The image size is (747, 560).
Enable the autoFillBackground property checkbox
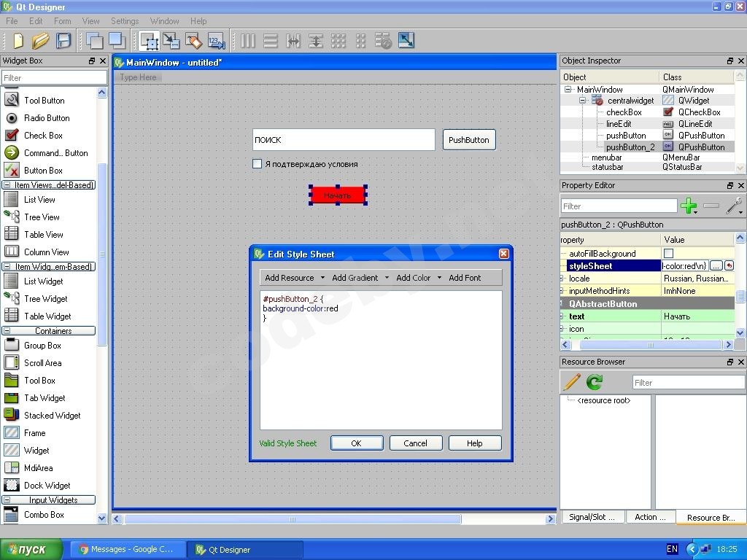point(668,254)
